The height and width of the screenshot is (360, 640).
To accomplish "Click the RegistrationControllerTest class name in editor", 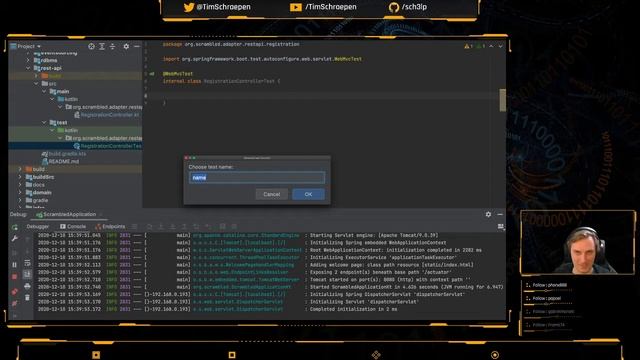I will 239,81.
